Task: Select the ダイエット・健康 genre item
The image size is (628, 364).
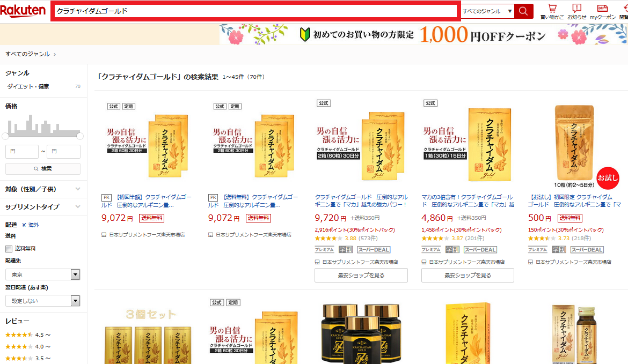Action: click(x=28, y=86)
